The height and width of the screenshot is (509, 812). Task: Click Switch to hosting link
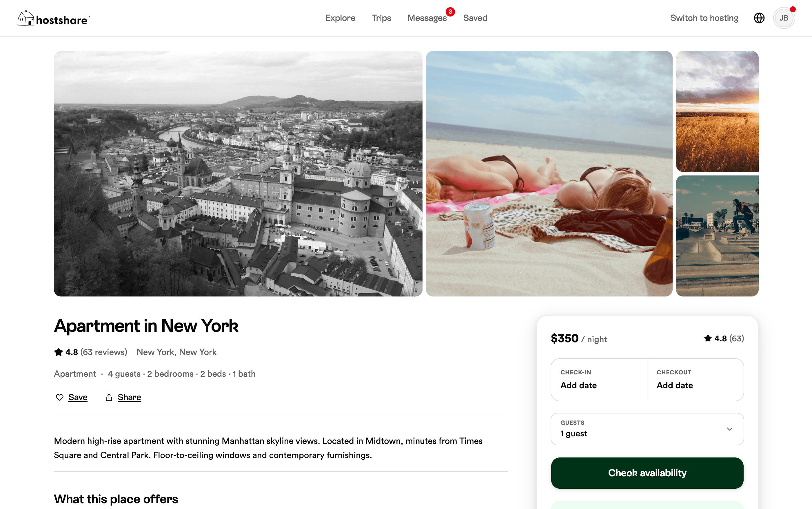[704, 18]
